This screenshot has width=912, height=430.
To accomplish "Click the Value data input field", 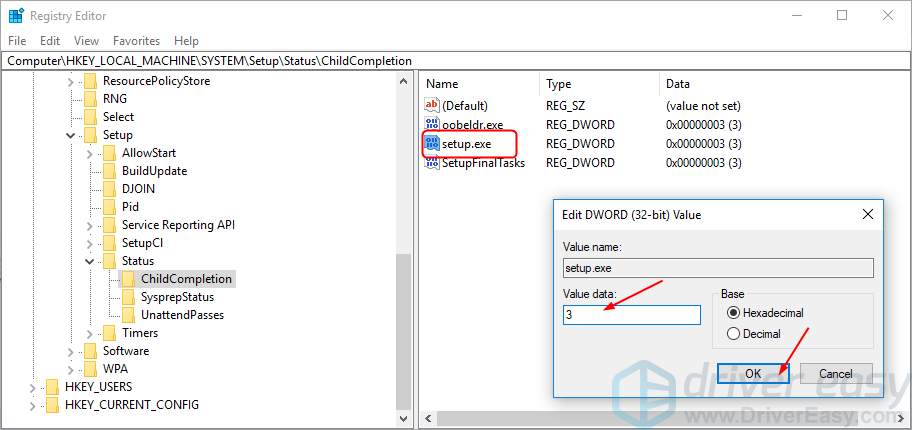I will pyautogui.click(x=632, y=315).
